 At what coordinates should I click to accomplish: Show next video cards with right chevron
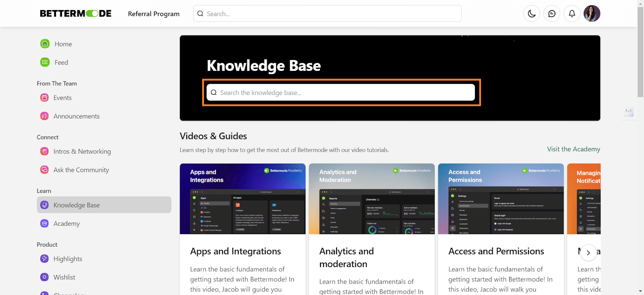(x=588, y=253)
